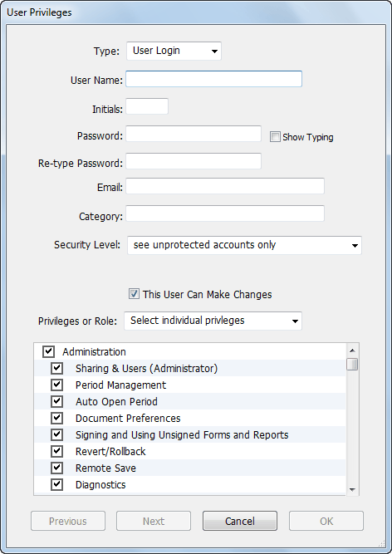Click the privileges list scroll down arrow
392x554 pixels.
pyautogui.click(x=352, y=489)
